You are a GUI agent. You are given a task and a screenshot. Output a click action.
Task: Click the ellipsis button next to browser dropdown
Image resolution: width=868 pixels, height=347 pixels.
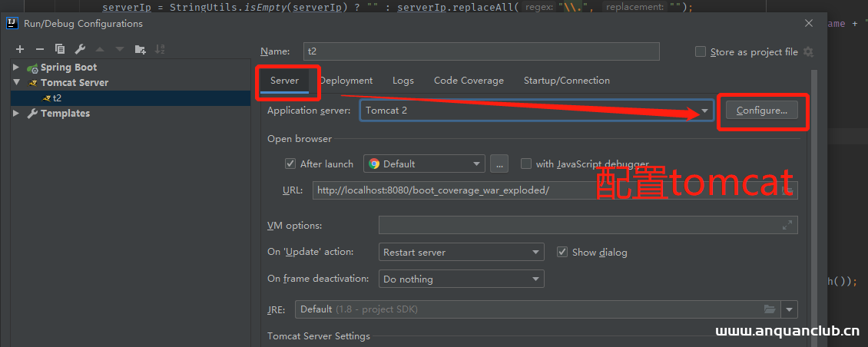[x=499, y=164]
